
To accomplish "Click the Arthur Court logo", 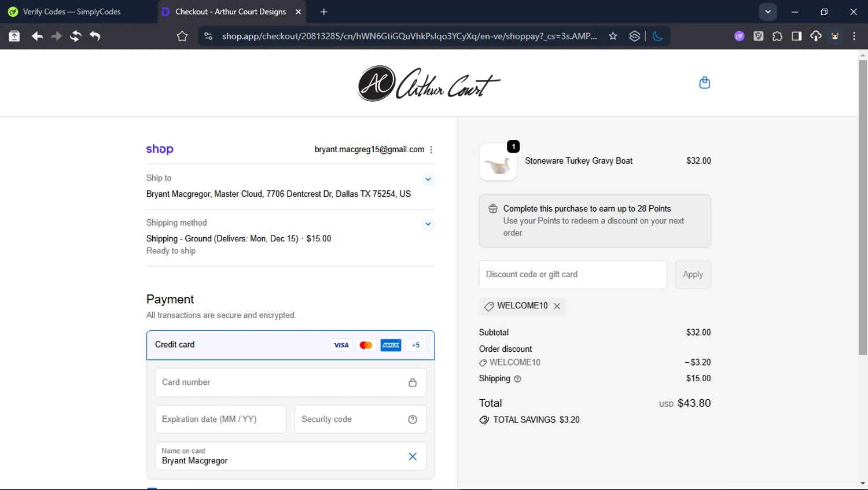I will [429, 83].
